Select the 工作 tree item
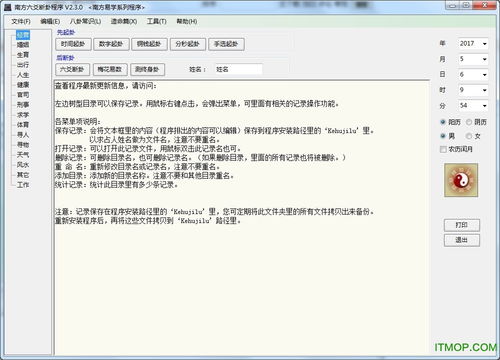The image size is (500, 360). point(23,185)
